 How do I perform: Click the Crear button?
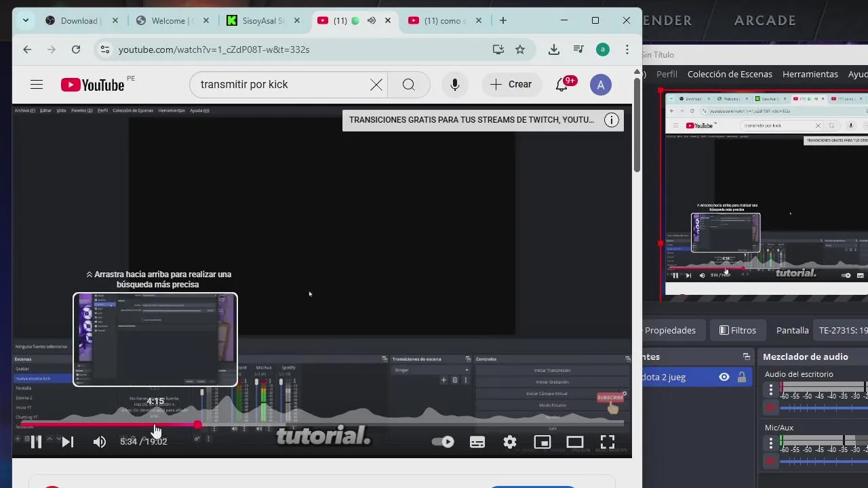coord(511,85)
